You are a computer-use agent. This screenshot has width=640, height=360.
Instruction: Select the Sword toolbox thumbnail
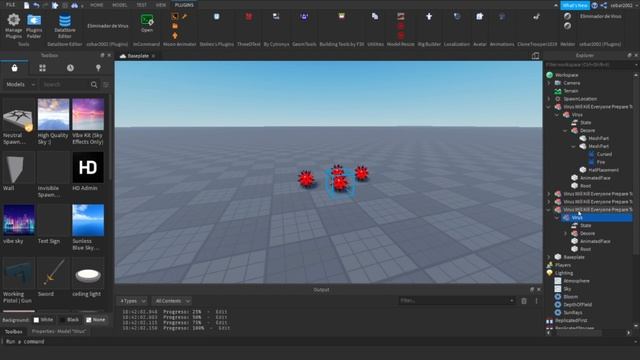[53, 273]
